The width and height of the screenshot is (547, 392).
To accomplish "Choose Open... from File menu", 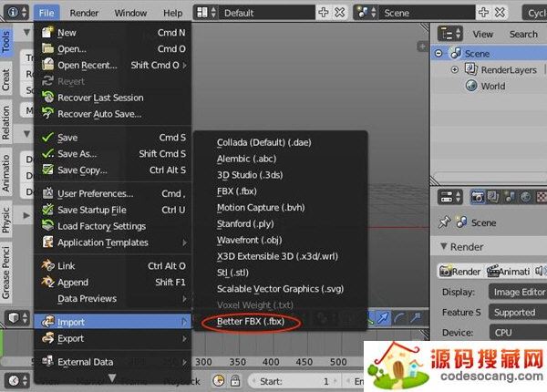I will [113, 49].
